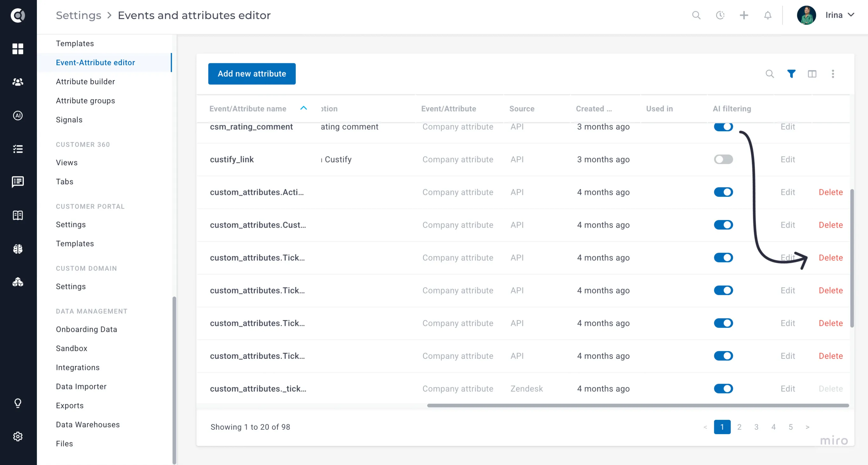Open the recent history clock icon
This screenshot has height=465, width=868.
[720, 15]
